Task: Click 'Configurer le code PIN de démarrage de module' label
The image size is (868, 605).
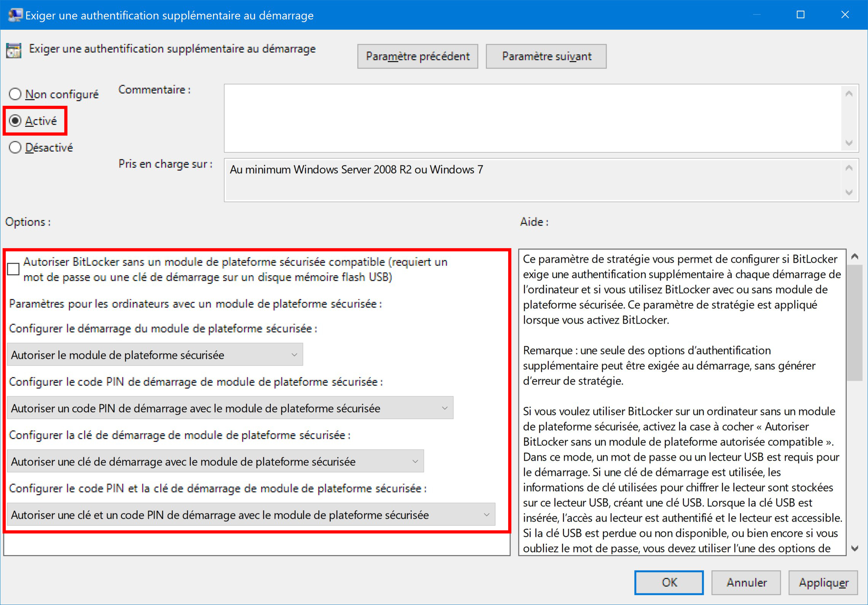Action: (196, 382)
